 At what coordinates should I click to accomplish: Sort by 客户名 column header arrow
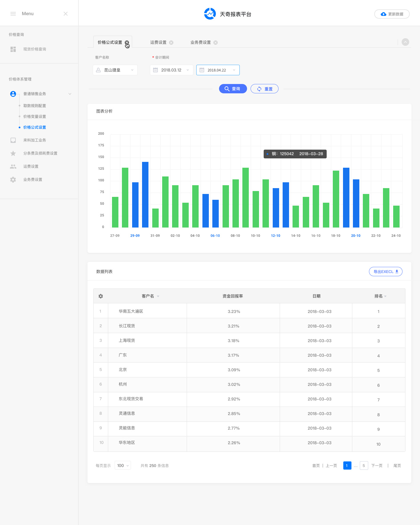pyautogui.click(x=158, y=296)
